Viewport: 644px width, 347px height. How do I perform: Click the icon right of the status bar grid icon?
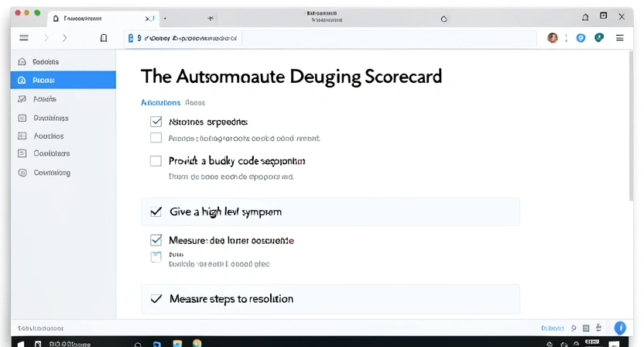click(599, 328)
